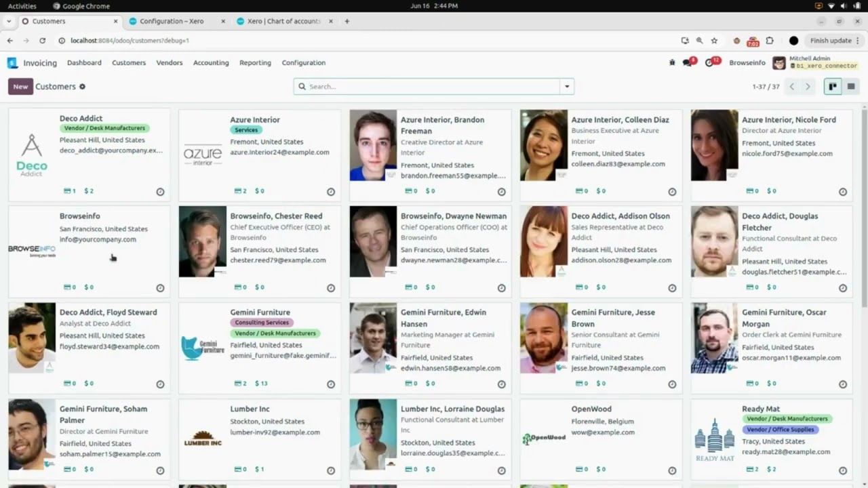Open Mitchell Admin user avatar

click(779, 63)
